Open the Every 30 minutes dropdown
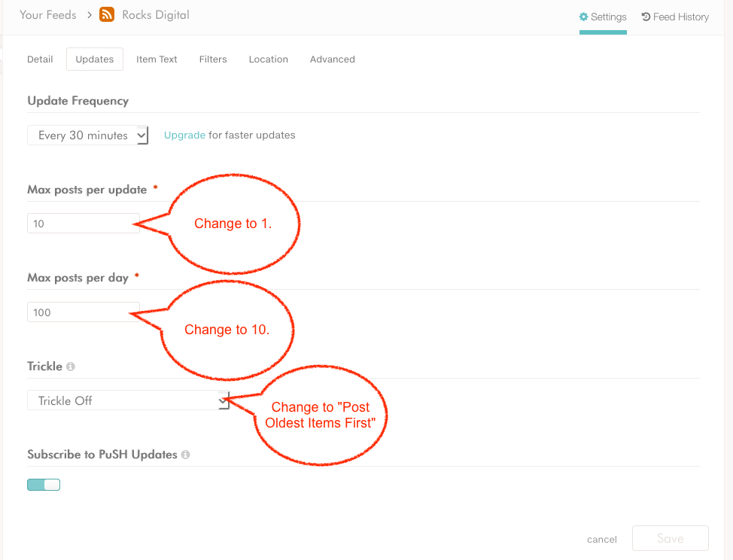Viewport: 733px width, 560px height. click(87, 135)
